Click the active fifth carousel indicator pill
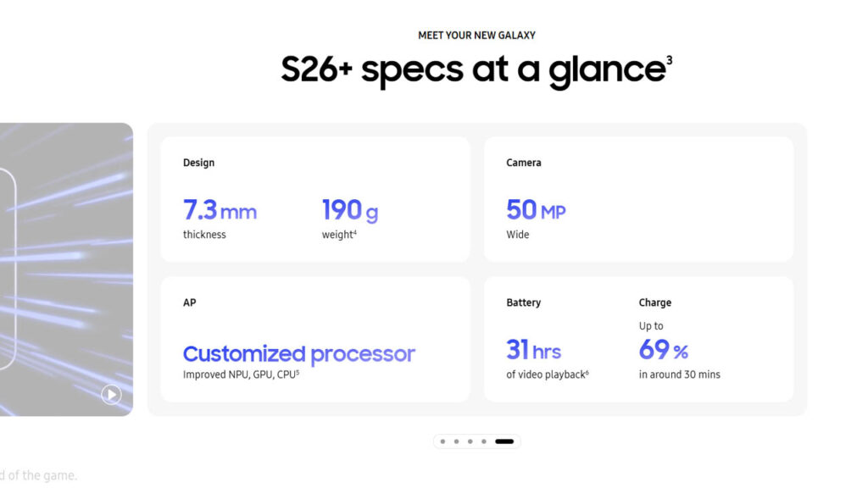This screenshot has height=488, width=868. (504, 441)
